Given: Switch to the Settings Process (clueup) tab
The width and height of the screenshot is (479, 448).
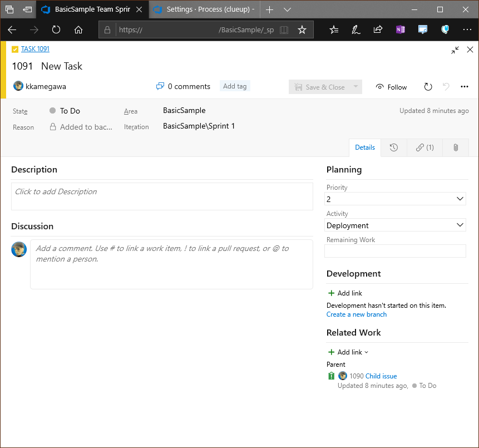Looking at the screenshot, I should coord(204,9).
